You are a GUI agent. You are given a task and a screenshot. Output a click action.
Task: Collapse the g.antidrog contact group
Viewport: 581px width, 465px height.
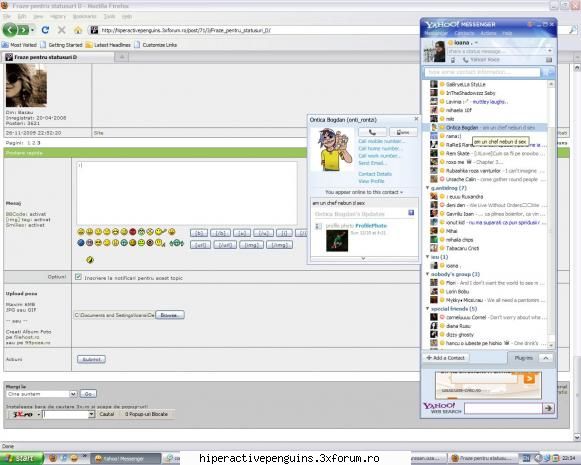[x=427, y=188]
